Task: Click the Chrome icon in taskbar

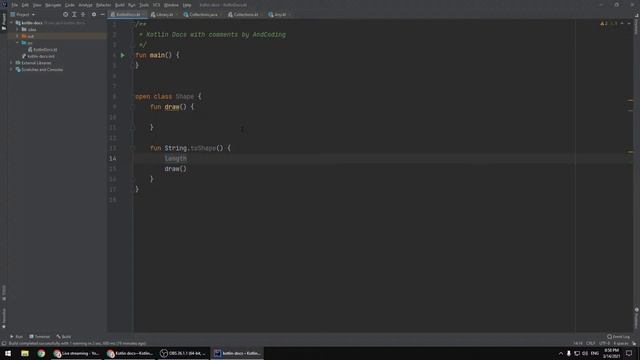Action: click(41, 353)
